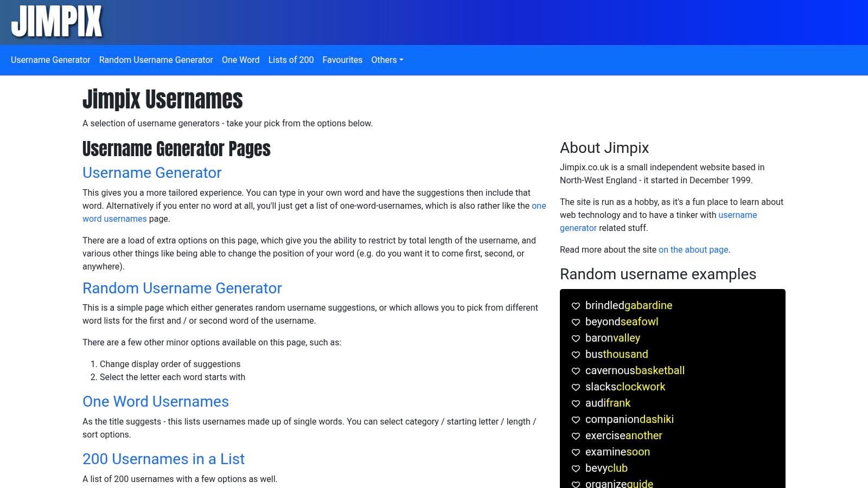Select the username audifrank
The image size is (868, 488).
click(608, 403)
